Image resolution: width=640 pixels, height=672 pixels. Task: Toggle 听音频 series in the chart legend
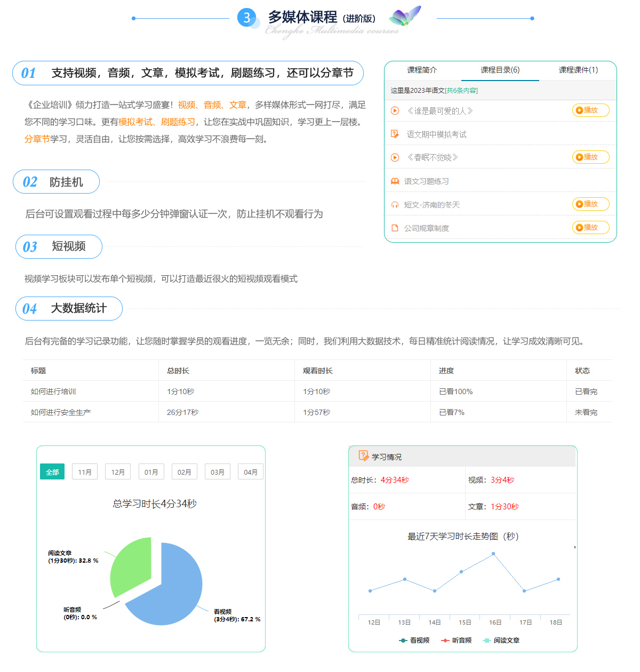[x=457, y=641]
